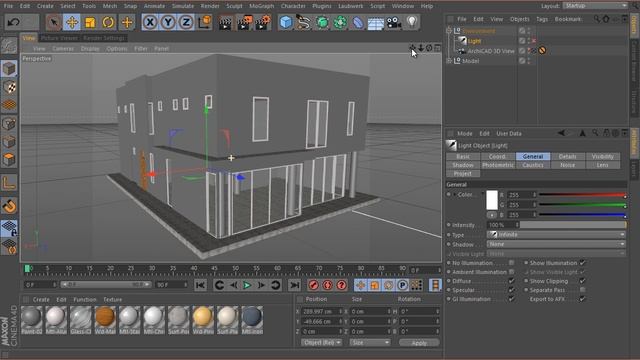
Task: Toggle the Show Clipping checkbox
Action: point(582,281)
